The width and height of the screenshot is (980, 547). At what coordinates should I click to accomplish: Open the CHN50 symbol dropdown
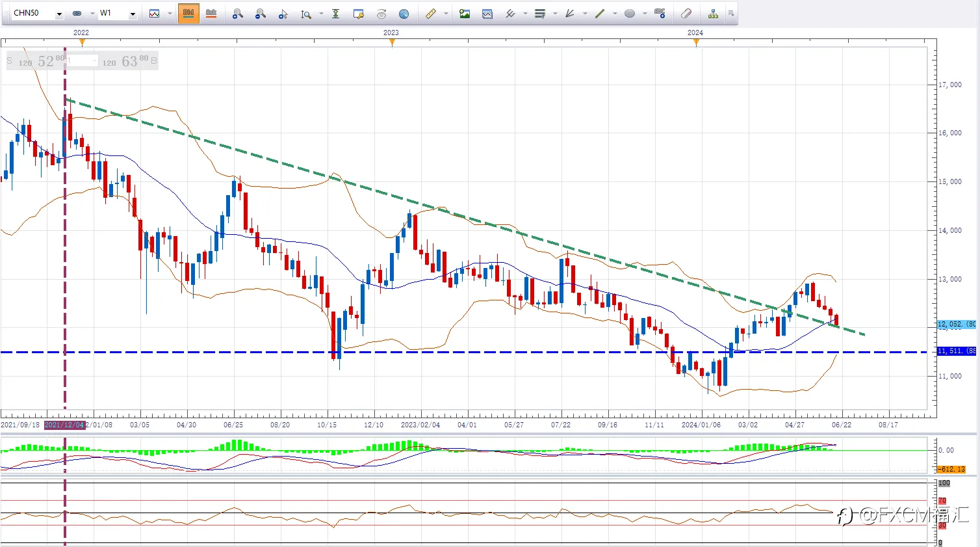pyautogui.click(x=59, y=14)
